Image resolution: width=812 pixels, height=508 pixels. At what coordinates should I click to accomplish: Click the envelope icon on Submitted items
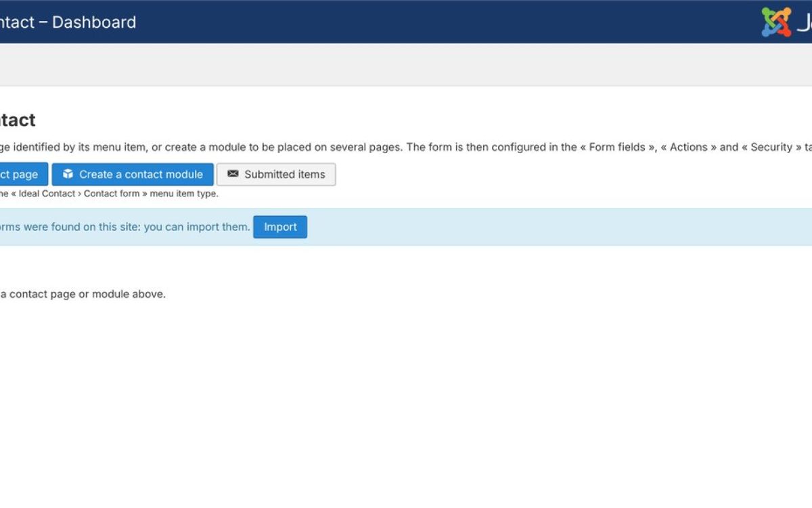click(233, 174)
